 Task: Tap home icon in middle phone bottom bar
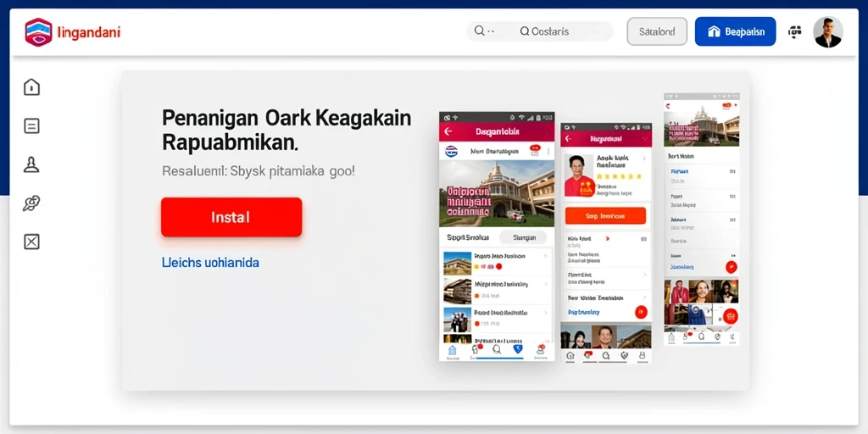(x=570, y=355)
